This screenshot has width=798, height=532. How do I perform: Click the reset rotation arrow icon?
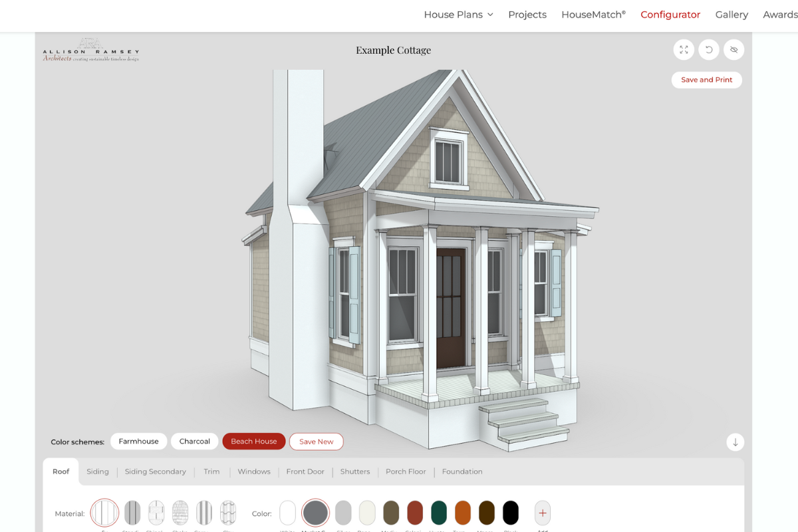(709, 50)
